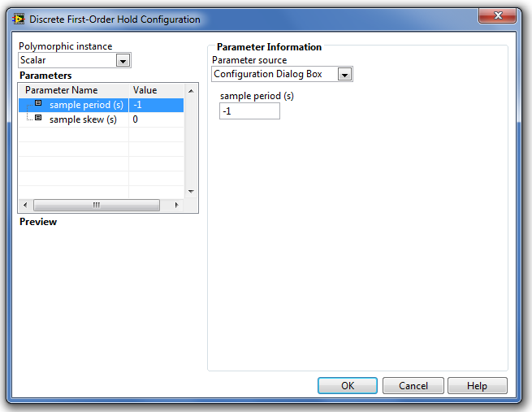Click the parameters list down scroll arrow
The height and width of the screenshot is (412, 532).
click(x=191, y=192)
